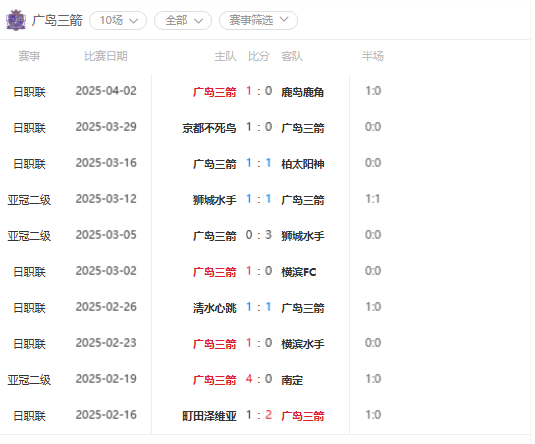535x444 pixels.
Task: Click opponent 鹿岛鹿角 in 2025-04-02 match
Action: pos(302,92)
